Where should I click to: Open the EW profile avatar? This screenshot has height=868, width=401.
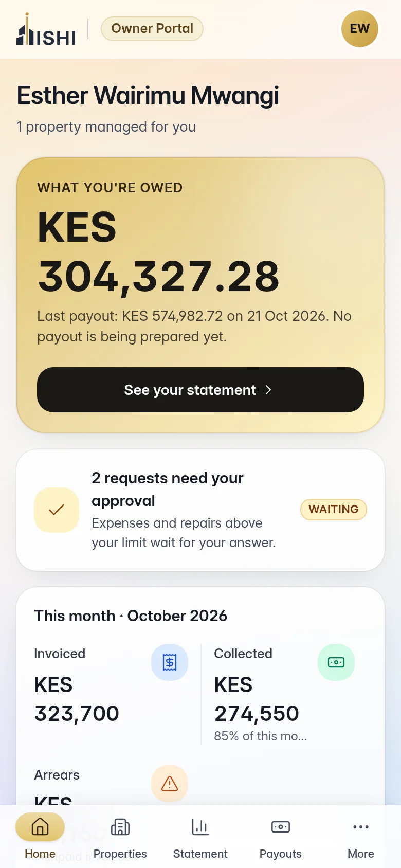point(359,29)
